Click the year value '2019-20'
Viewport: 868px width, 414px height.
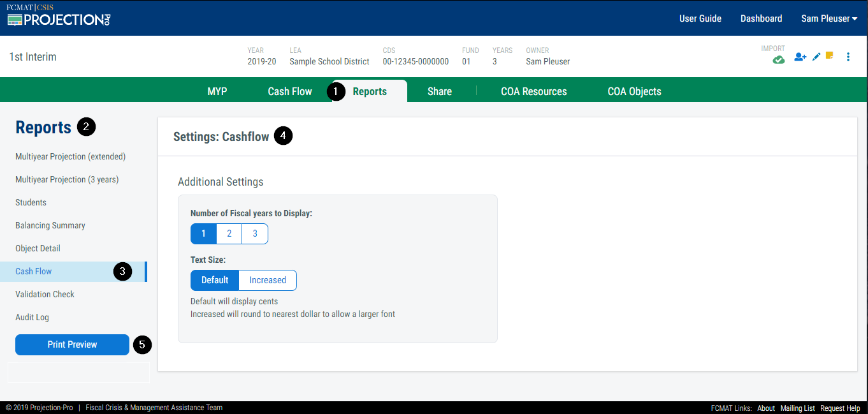(x=262, y=62)
